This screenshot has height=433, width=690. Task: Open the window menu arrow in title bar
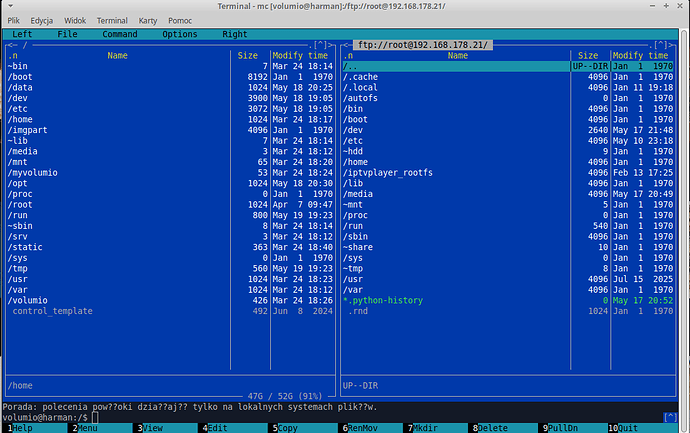(11, 6)
